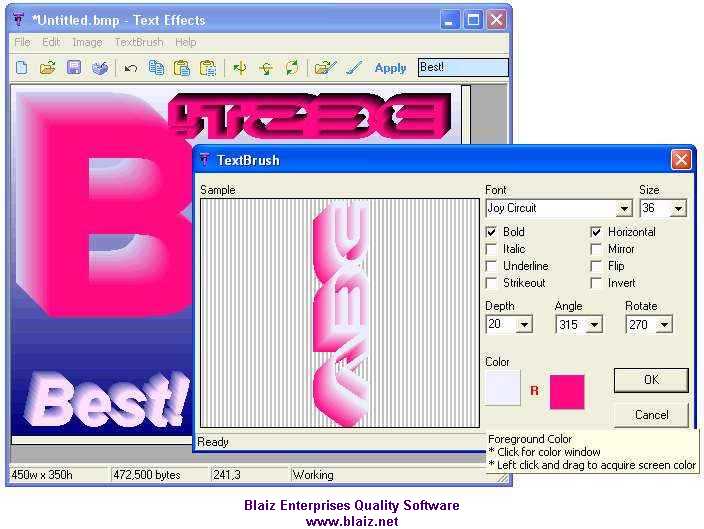Image resolution: width=704 pixels, height=529 pixels.
Task: Click the TextBrush dialog title bar icon
Action: (x=205, y=159)
